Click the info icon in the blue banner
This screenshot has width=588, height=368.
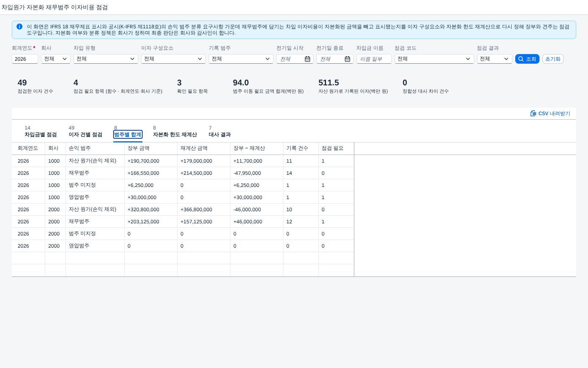pyautogui.click(x=19, y=26)
